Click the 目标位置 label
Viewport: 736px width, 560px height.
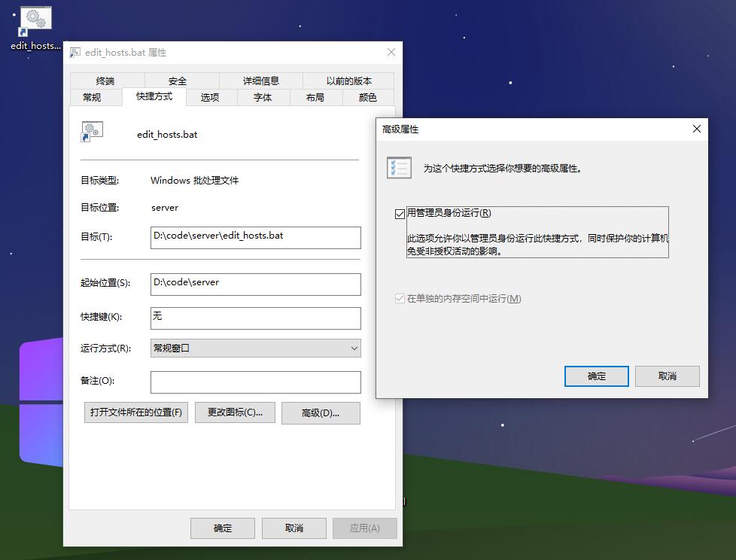point(99,208)
